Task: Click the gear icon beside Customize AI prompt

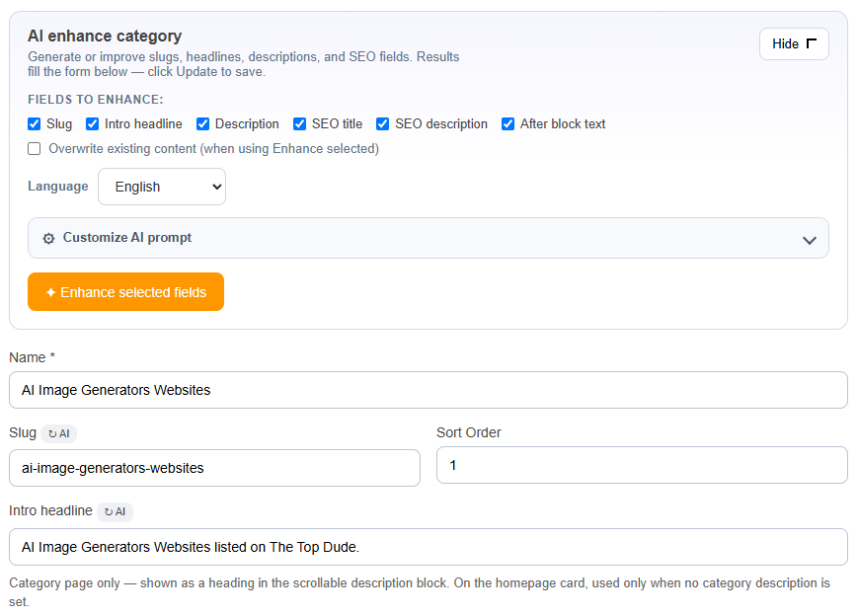Action: tap(48, 239)
